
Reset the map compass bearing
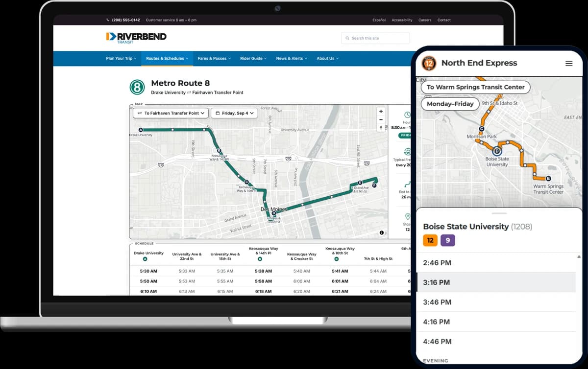pyautogui.click(x=381, y=128)
